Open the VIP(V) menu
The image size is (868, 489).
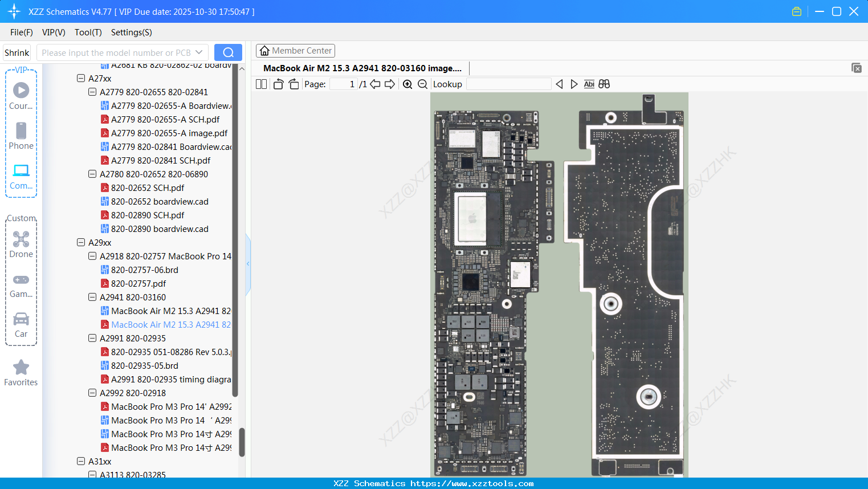click(x=54, y=32)
